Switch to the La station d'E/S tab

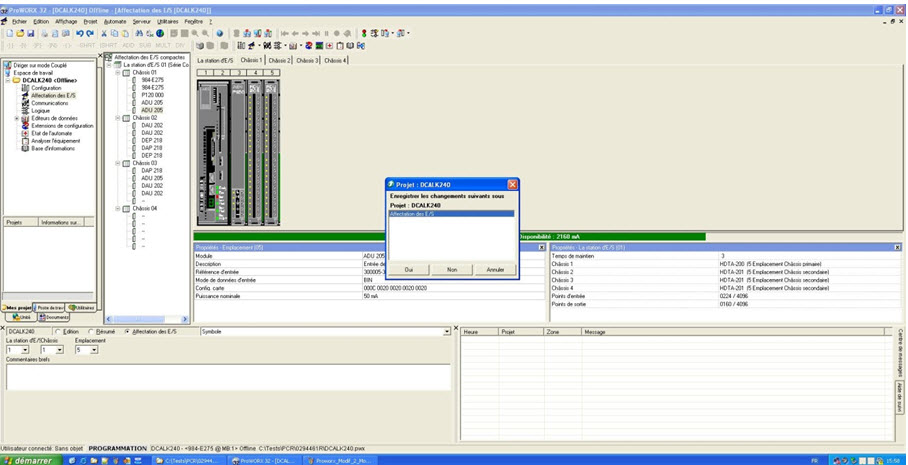pyautogui.click(x=215, y=60)
